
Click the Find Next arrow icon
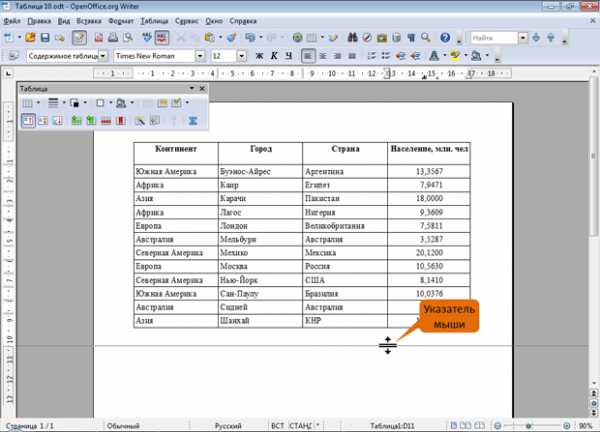pos(536,37)
